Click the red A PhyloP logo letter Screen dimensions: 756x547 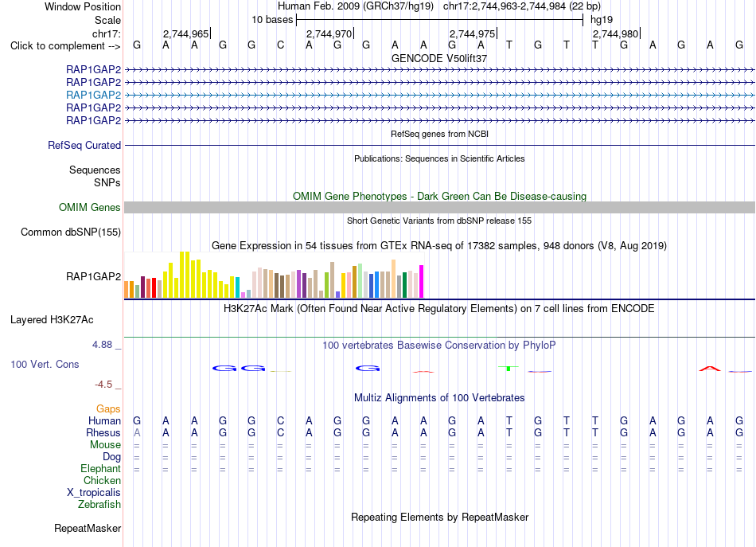[710, 369]
